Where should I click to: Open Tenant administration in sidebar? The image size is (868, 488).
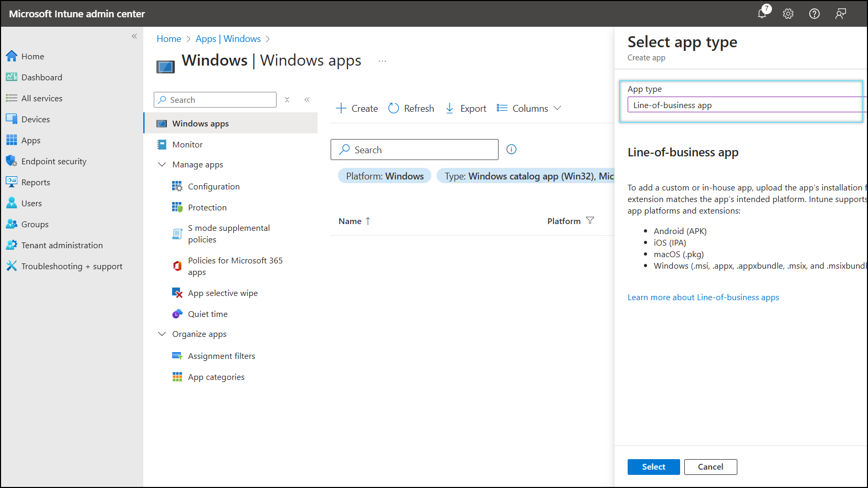tap(62, 245)
